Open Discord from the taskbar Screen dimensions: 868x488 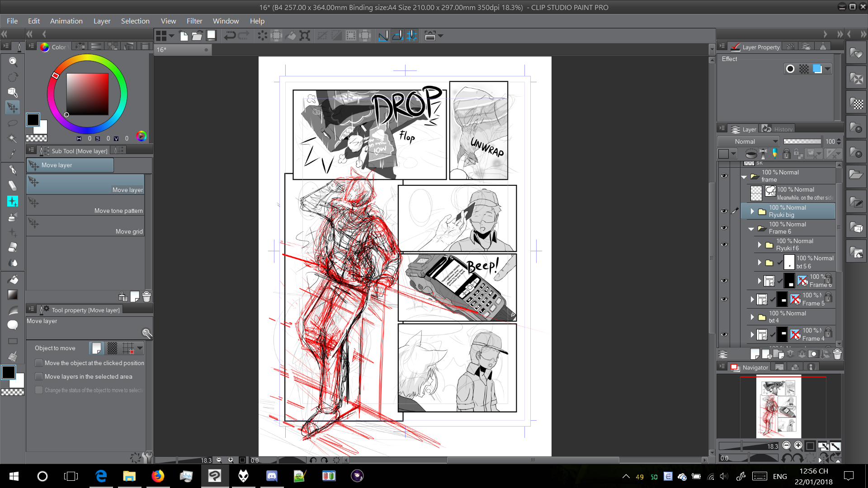click(x=272, y=476)
